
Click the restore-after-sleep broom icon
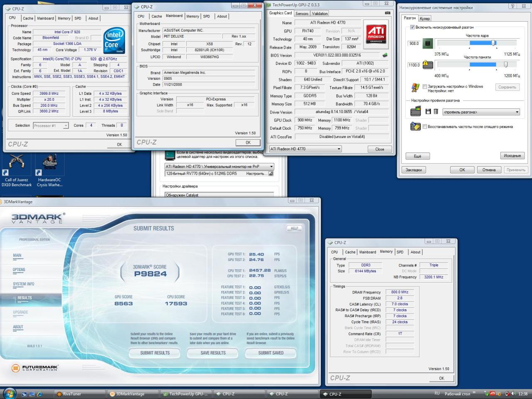[x=415, y=126]
